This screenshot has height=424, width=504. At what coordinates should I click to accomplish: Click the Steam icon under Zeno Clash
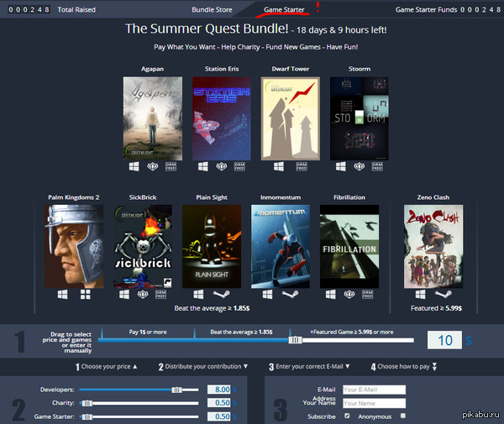(444, 294)
